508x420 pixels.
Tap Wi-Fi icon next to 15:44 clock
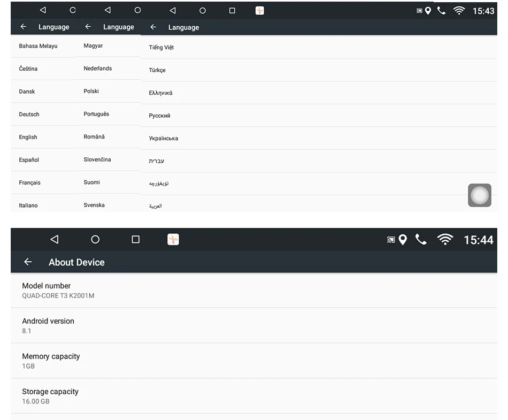click(x=445, y=240)
